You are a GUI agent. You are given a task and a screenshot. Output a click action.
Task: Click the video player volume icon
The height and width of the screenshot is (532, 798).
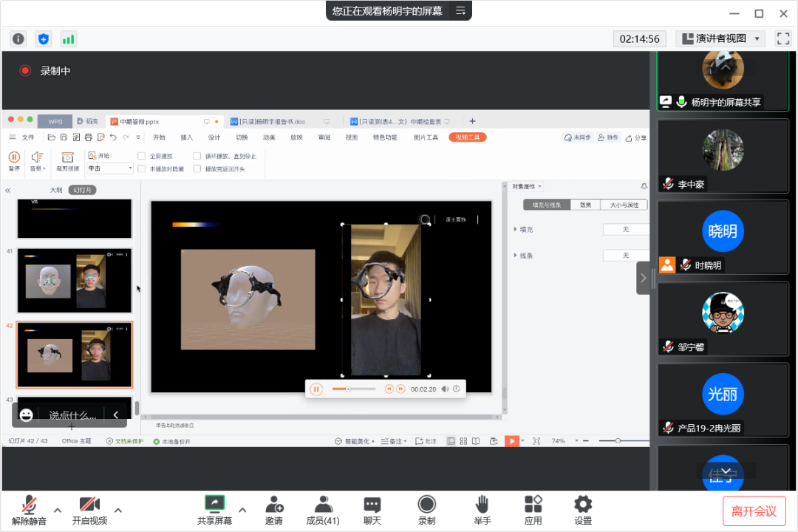pyautogui.click(x=445, y=389)
